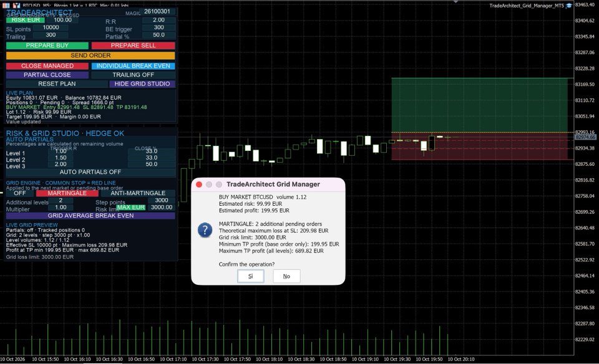Decline the operation with No button
Viewport: 599px width, 364px height.
pyautogui.click(x=286, y=276)
